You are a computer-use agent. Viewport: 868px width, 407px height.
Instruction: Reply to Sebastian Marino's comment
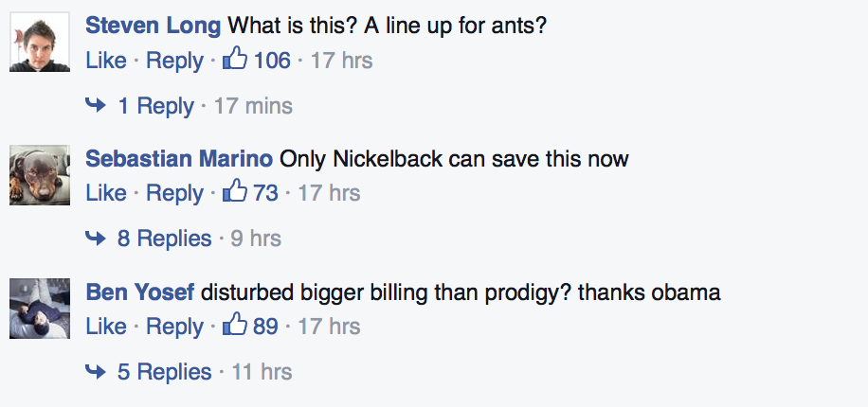pos(175,193)
